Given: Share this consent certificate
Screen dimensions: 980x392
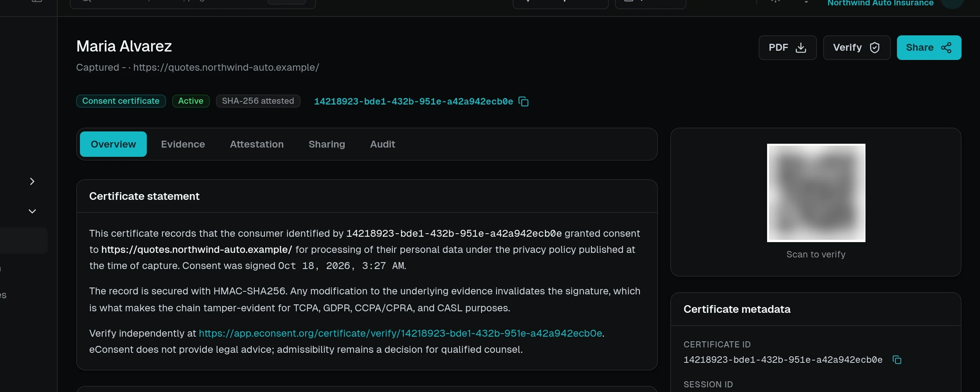Looking at the screenshot, I should [x=929, y=48].
